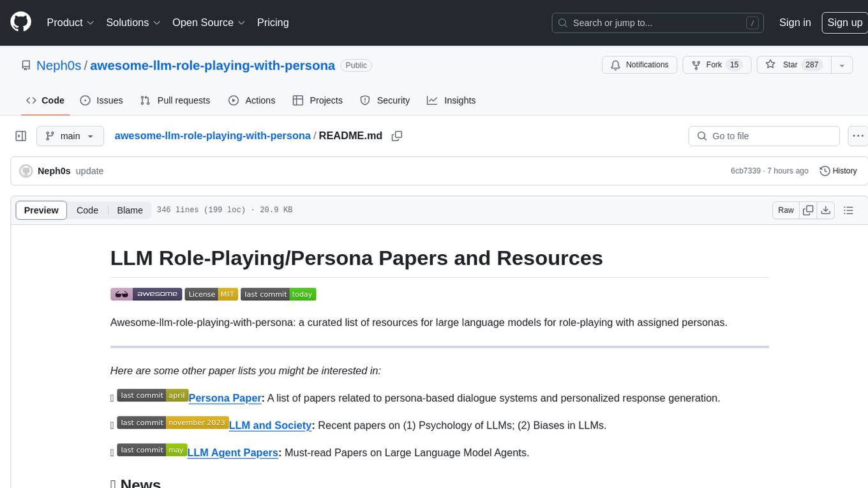Select the Preview view
This screenshot has height=488, width=868.
(41, 210)
